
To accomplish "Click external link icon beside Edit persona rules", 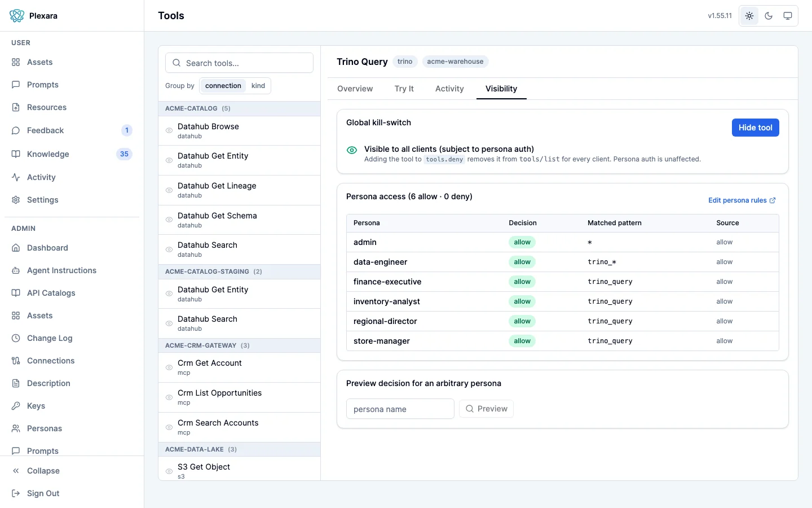I will click(x=773, y=200).
